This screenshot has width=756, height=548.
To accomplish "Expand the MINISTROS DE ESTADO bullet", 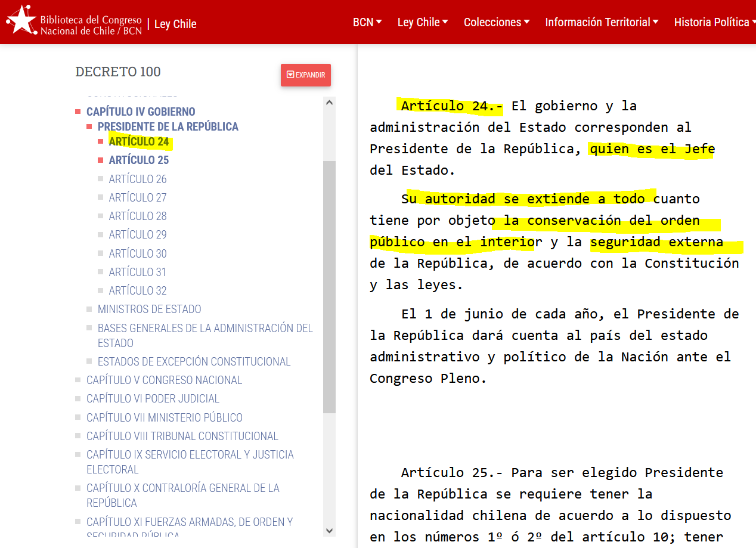I will (x=89, y=309).
